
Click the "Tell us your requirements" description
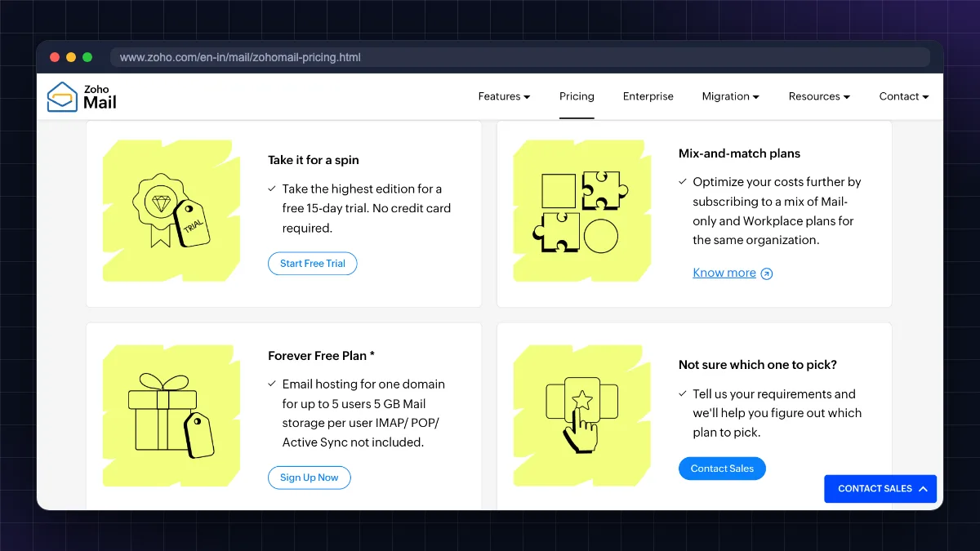pos(777,413)
